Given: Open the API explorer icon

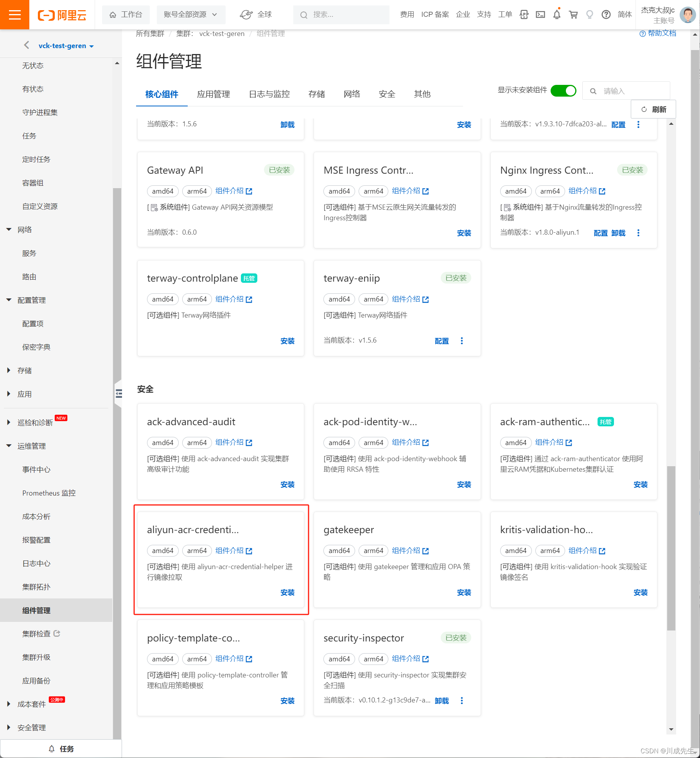Looking at the screenshot, I should tap(524, 15).
